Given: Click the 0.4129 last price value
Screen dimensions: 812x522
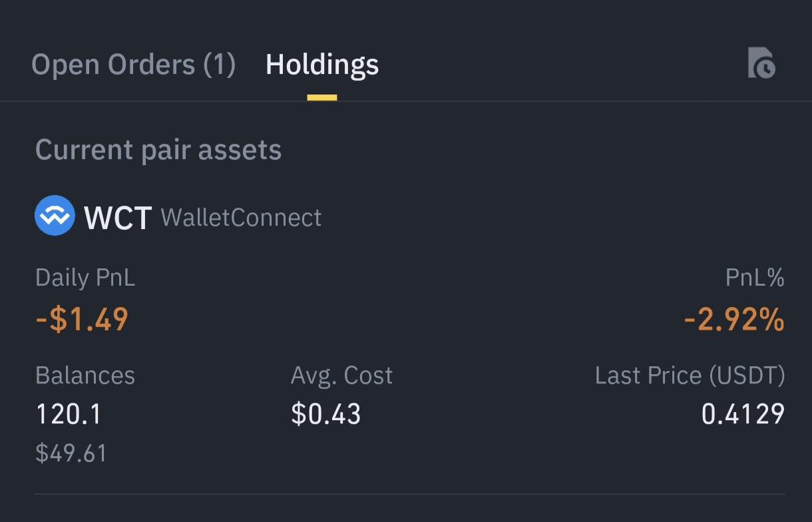Looking at the screenshot, I should click(743, 414).
